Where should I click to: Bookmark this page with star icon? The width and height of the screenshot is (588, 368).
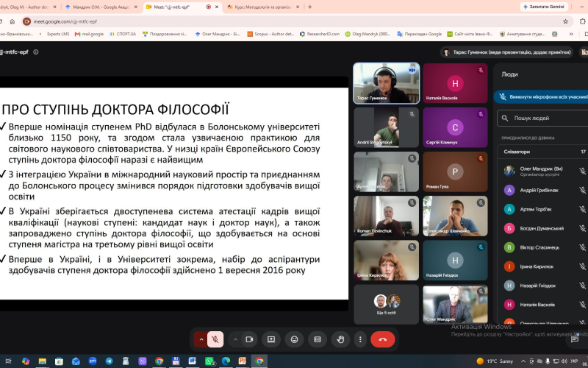pos(565,21)
